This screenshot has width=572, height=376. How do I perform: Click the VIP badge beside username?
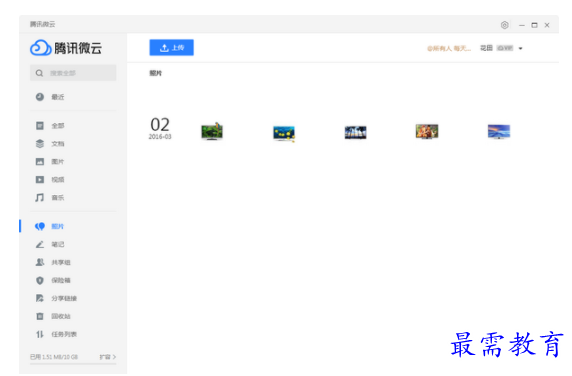(505, 48)
